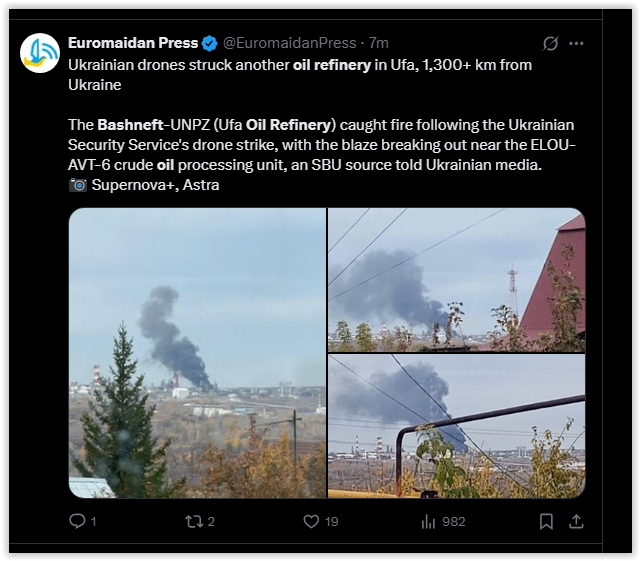Click the reply comment bubble icon
Viewport: 640px width, 561px height.
[77, 521]
